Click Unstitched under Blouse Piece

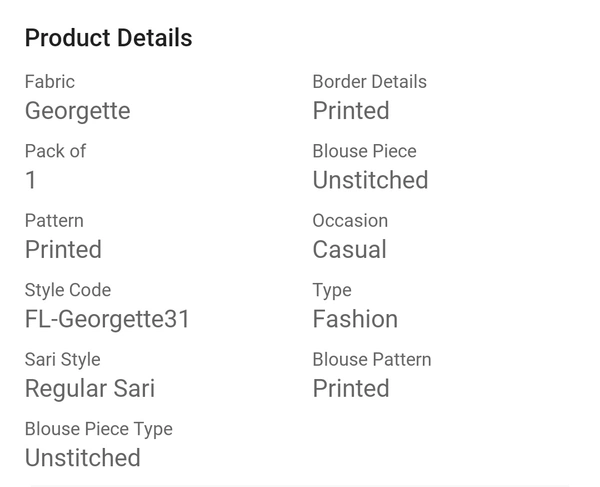pyautogui.click(x=370, y=180)
